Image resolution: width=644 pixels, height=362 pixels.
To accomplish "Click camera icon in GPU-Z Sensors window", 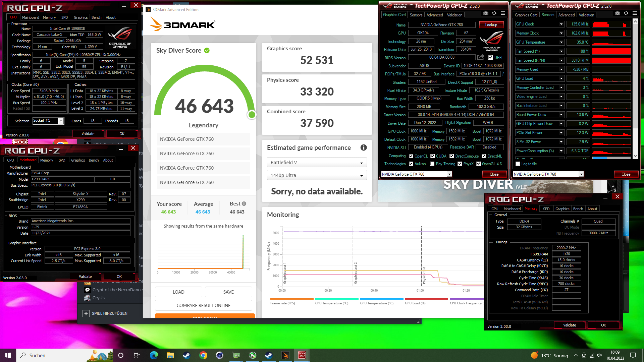I will click(617, 13).
